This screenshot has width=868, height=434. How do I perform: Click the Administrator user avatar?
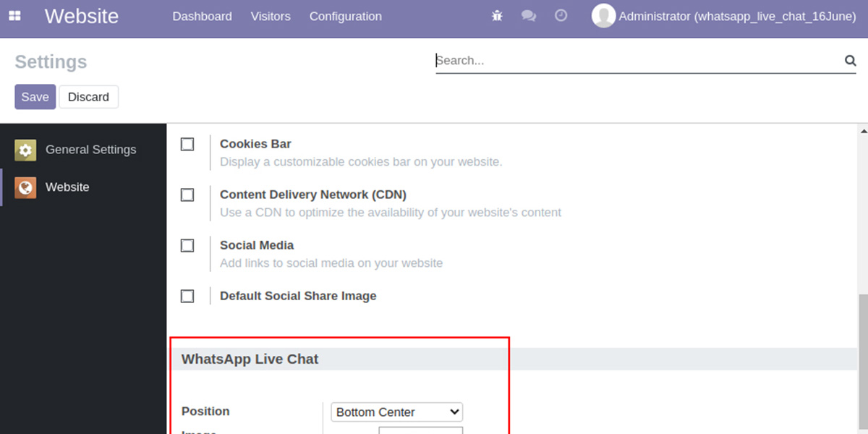603,16
